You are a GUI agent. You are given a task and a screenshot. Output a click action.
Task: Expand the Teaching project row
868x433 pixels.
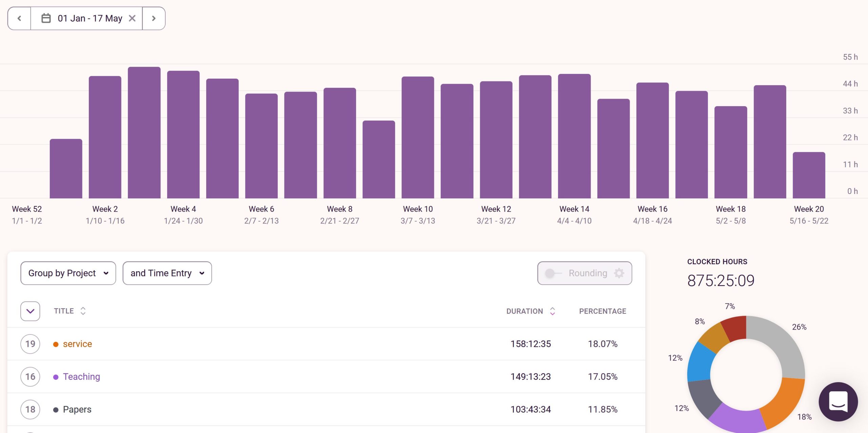[31, 376]
